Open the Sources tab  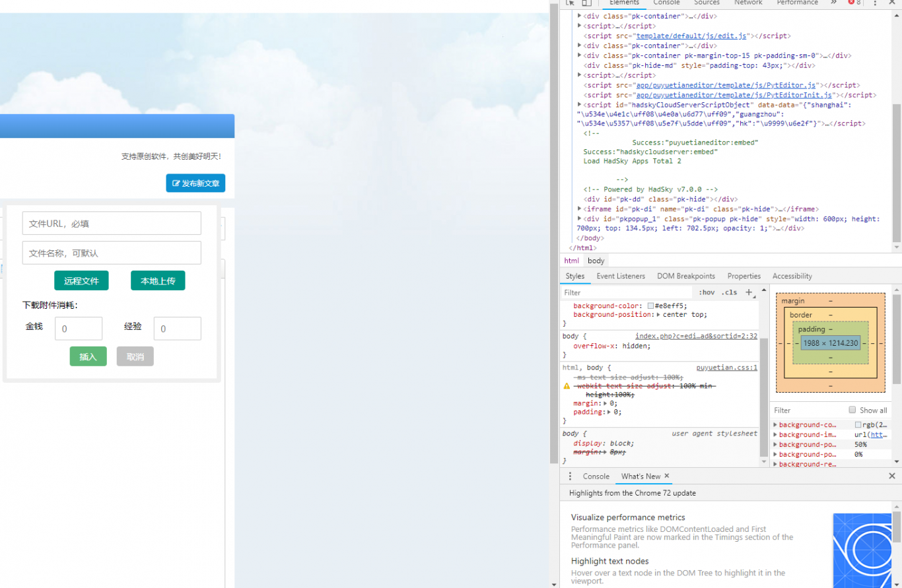click(x=707, y=3)
